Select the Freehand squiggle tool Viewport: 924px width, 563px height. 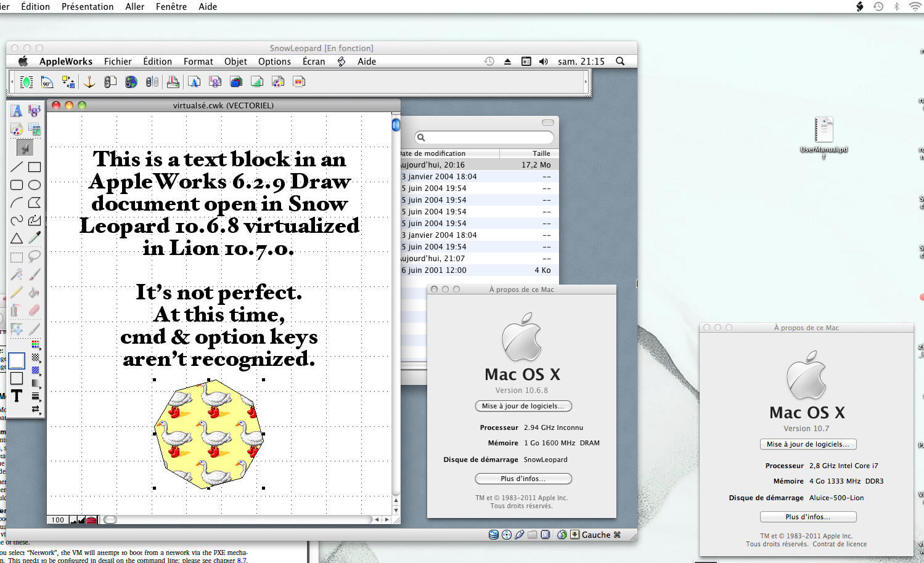click(x=17, y=221)
